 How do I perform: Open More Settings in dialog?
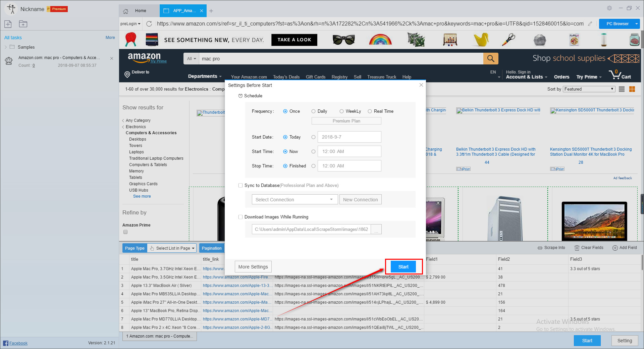[x=253, y=267]
